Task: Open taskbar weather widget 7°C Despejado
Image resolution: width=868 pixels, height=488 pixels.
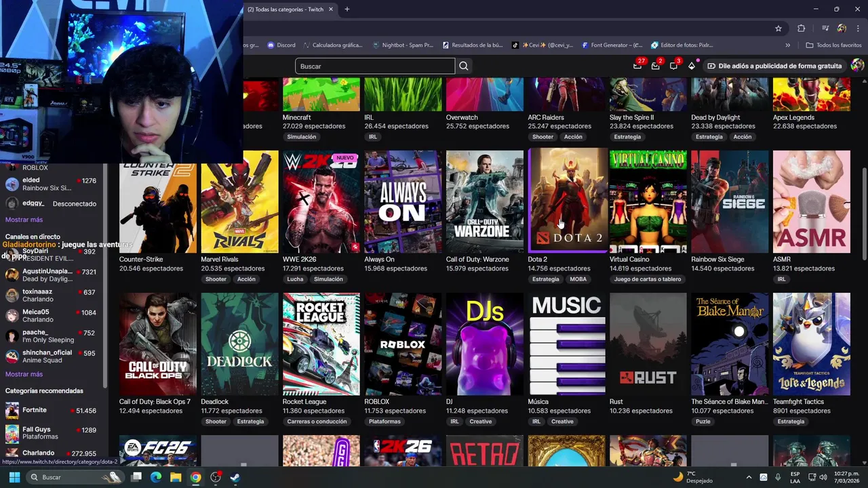Action: (x=692, y=477)
